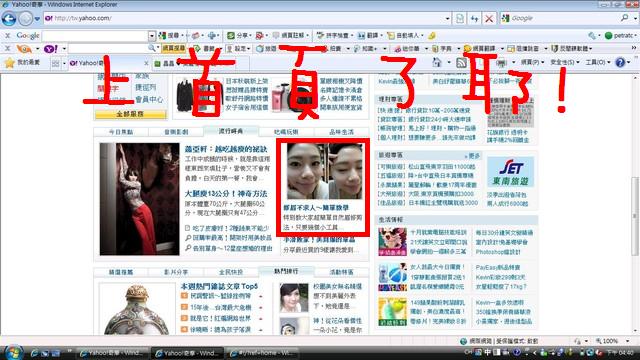Select the 品味生活 tab on the page
640x360 pixels.
(342, 132)
